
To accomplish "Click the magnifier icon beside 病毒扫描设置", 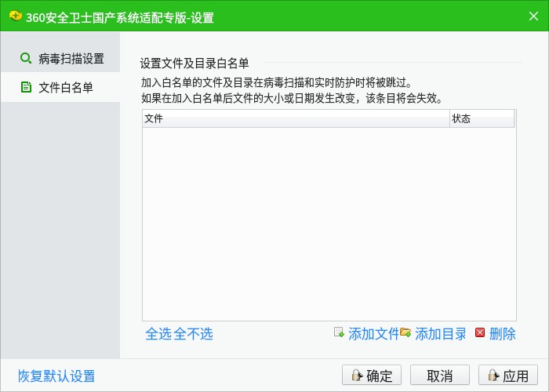I will [x=26, y=58].
